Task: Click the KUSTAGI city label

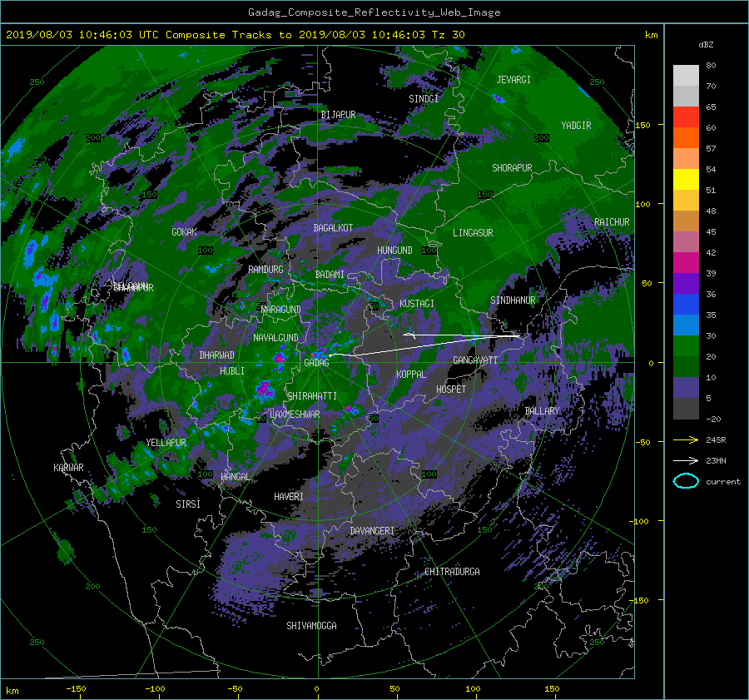Action: coord(417,304)
